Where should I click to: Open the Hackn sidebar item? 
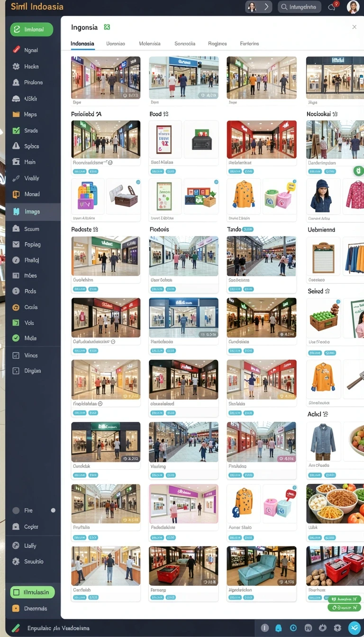pos(32,67)
